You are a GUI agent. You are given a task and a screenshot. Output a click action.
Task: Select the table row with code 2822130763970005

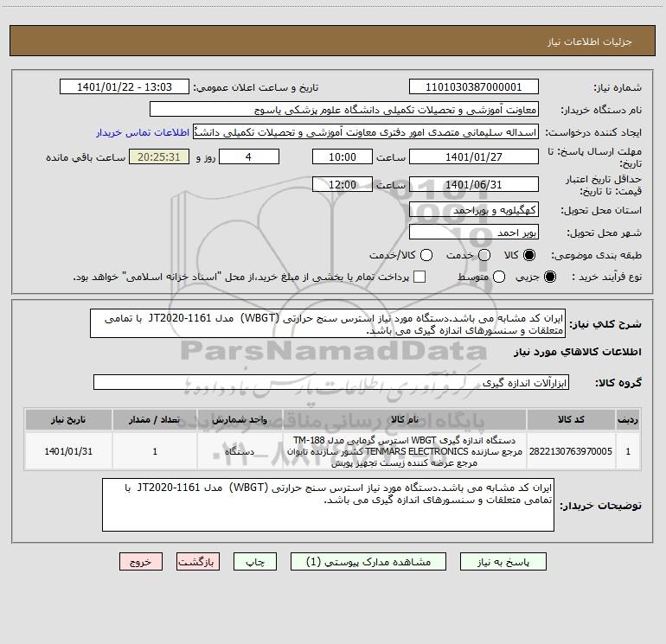(x=333, y=451)
